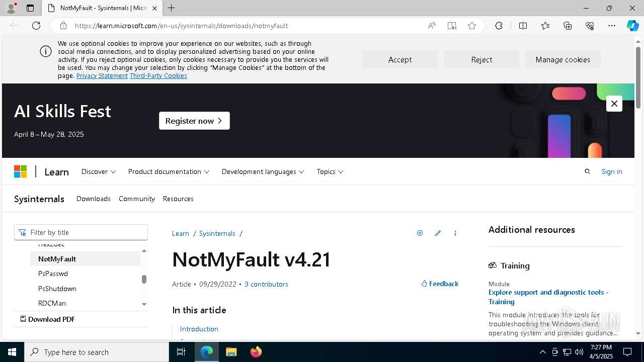Open Collections panel
The image size is (644, 362).
[568, 26]
